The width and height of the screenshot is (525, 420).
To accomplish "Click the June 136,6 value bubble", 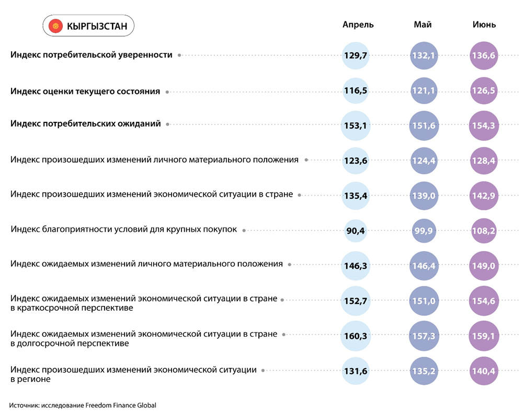I will pos(484,55).
